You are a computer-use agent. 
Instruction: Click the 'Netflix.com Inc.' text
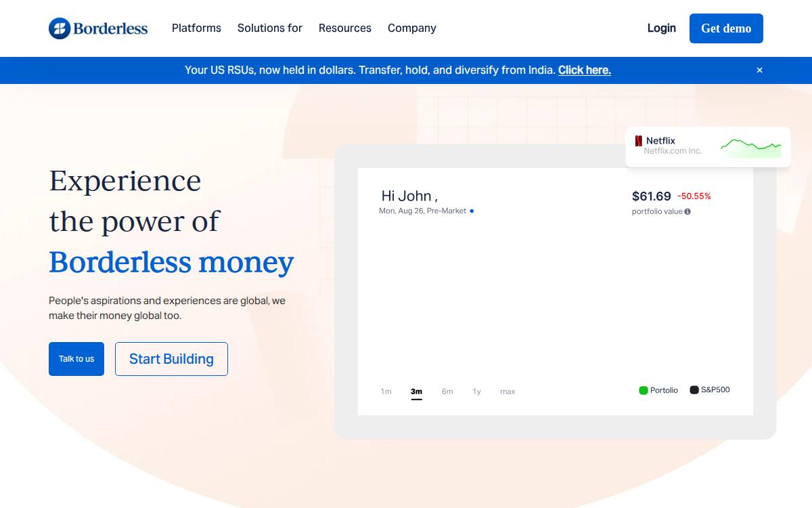[673, 151]
